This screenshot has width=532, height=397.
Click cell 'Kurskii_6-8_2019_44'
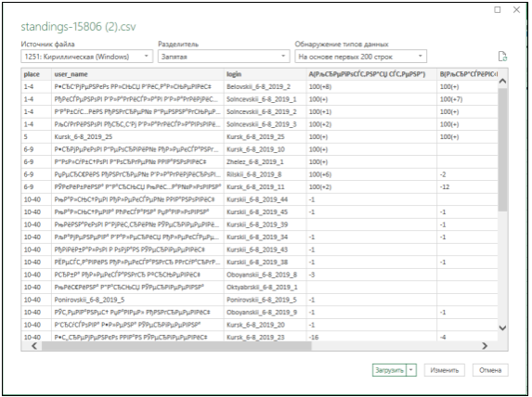(265, 199)
